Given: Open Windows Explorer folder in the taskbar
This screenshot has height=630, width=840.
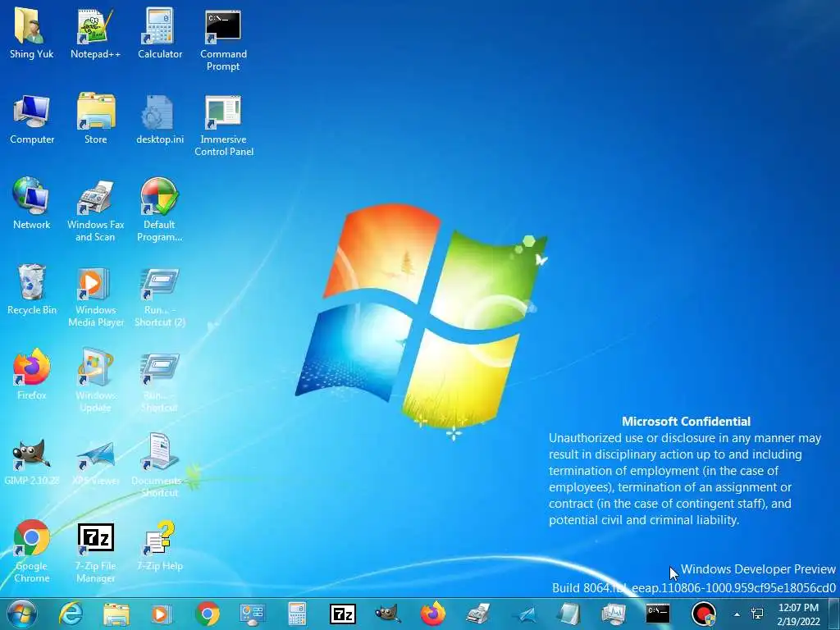Looking at the screenshot, I should point(116,614).
